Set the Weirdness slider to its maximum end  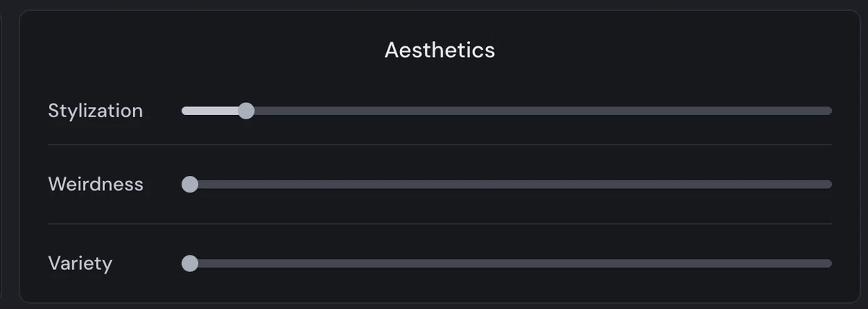pos(829,185)
